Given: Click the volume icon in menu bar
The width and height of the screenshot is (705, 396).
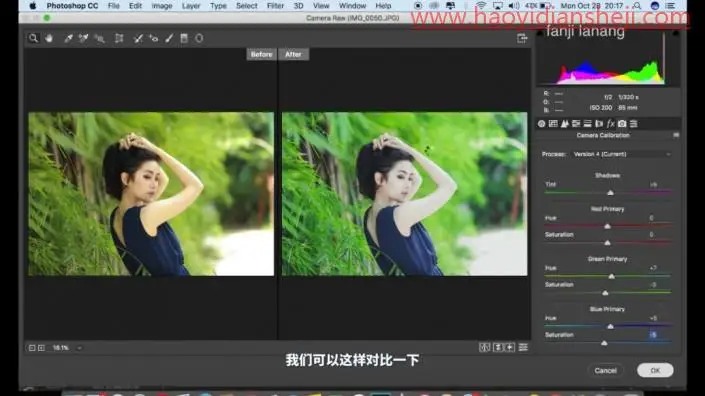Looking at the screenshot, I should [513, 6].
